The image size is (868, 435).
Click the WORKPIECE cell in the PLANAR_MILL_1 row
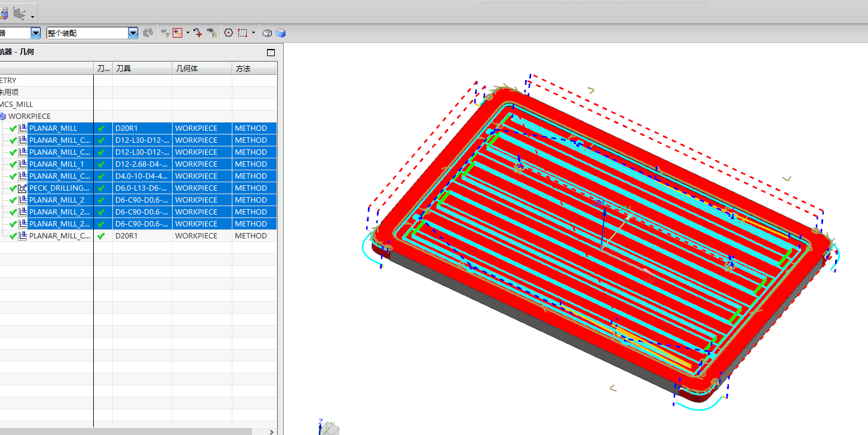[202, 164]
